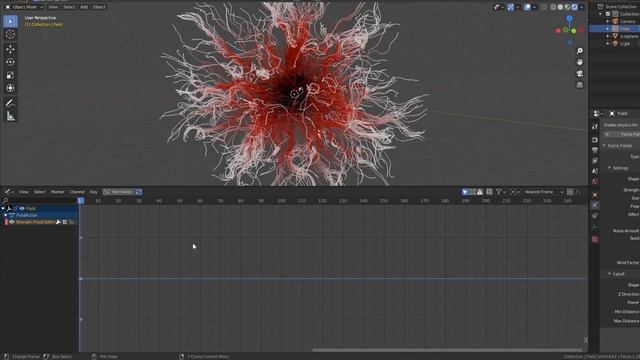Open the Object Mode dropdown
Screen dimensions: 640x360
[24, 7]
